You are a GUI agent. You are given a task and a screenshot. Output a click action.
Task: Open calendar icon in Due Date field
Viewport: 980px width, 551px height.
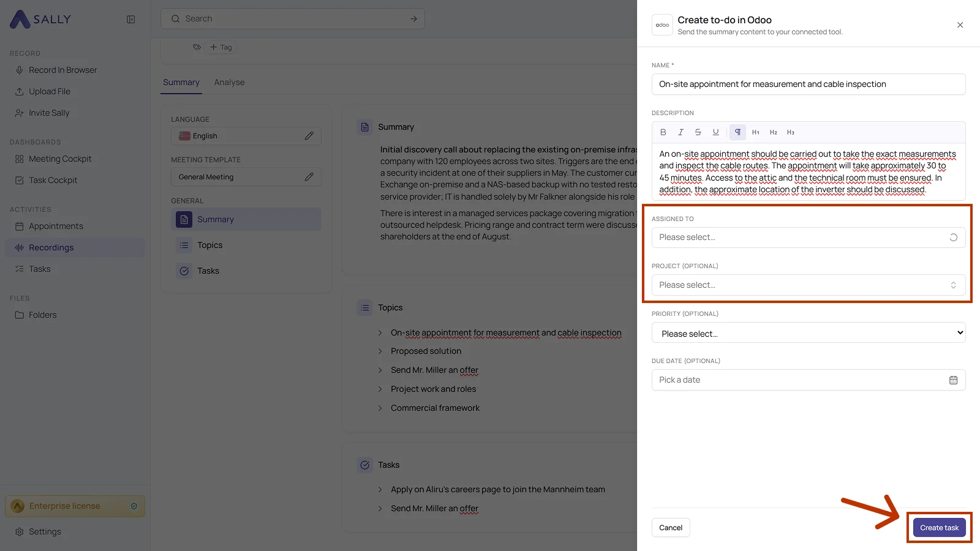click(x=953, y=380)
